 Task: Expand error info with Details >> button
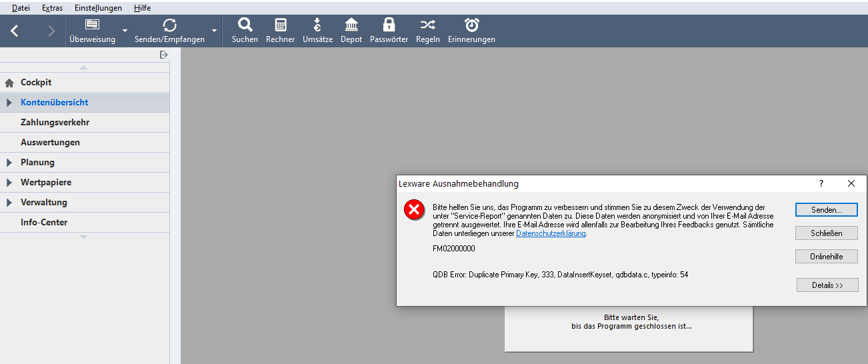click(x=827, y=285)
